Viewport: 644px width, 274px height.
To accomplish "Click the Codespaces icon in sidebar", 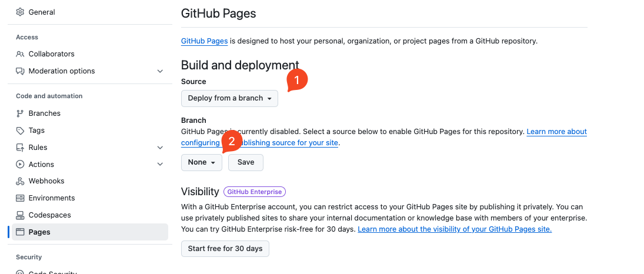I will tap(20, 215).
